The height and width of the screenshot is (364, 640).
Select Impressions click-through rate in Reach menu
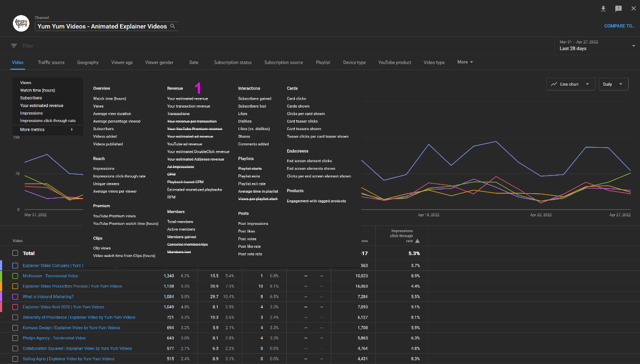coord(119,176)
